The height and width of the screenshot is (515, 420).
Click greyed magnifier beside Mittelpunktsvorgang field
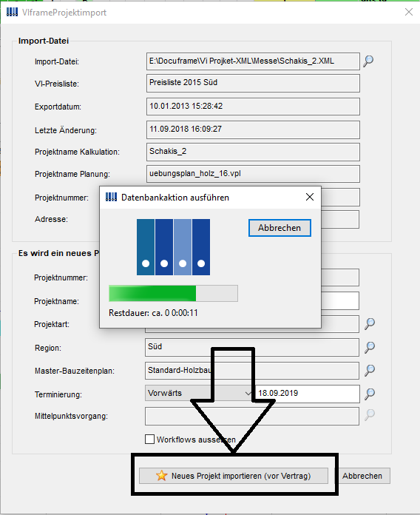(370, 415)
